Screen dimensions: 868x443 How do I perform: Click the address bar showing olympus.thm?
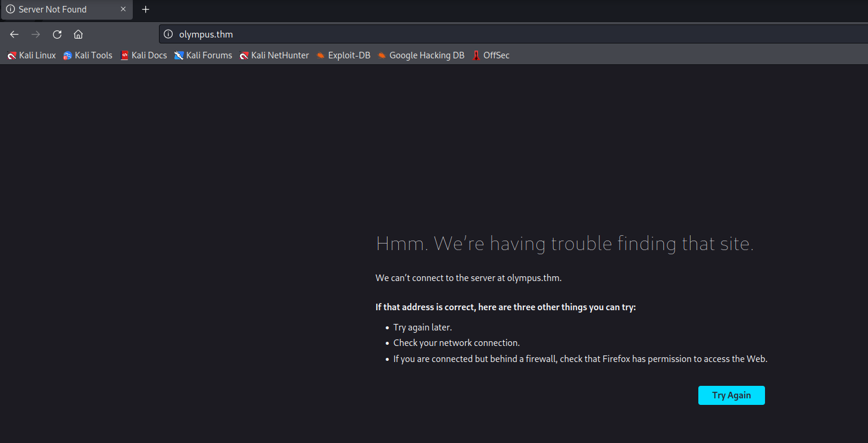tap(238, 34)
